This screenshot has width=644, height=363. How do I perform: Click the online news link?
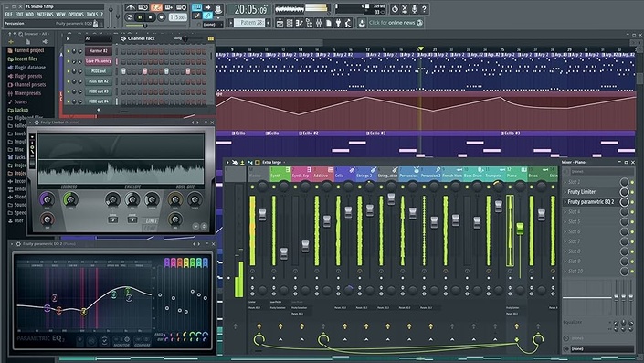point(396,23)
